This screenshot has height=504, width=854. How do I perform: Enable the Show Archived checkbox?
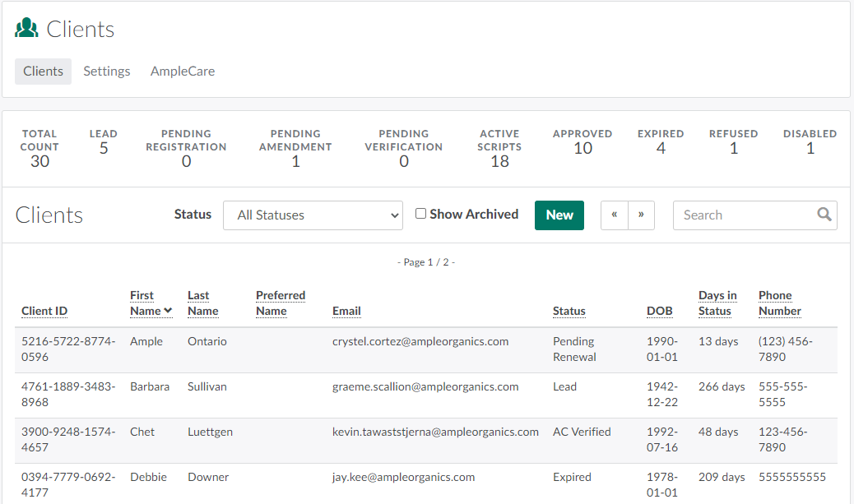click(420, 214)
